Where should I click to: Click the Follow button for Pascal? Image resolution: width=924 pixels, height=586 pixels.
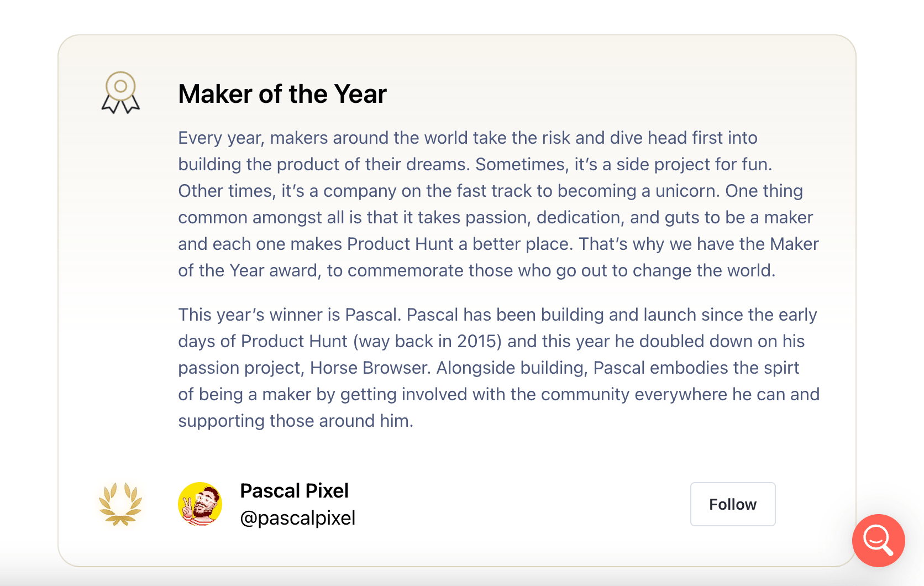point(732,504)
